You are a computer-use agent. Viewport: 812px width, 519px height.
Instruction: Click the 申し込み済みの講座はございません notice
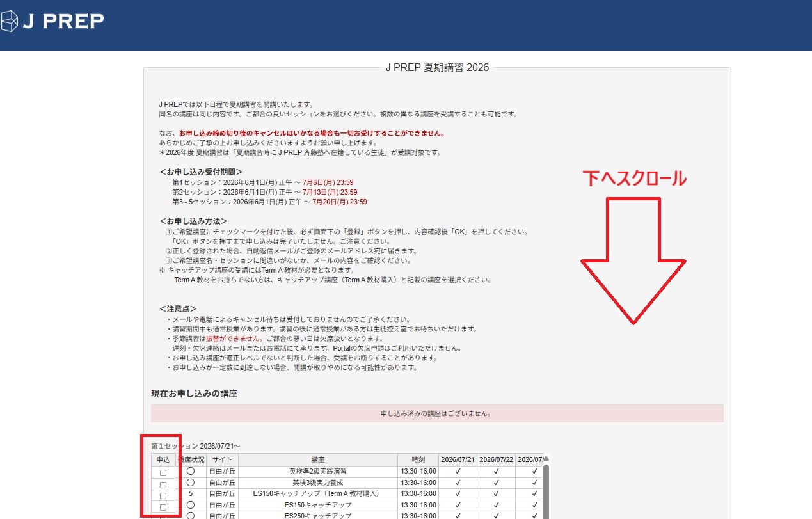coord(436,413)
